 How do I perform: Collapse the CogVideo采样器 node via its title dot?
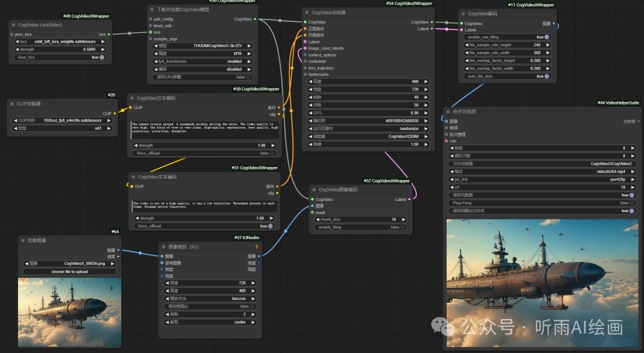(307, 13)
